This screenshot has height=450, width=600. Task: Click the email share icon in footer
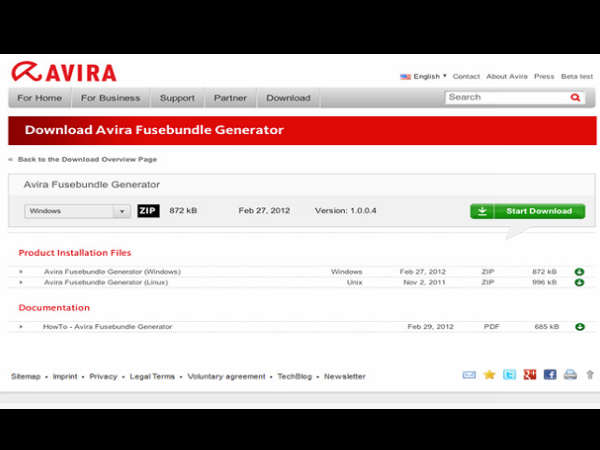pos(469,375)
